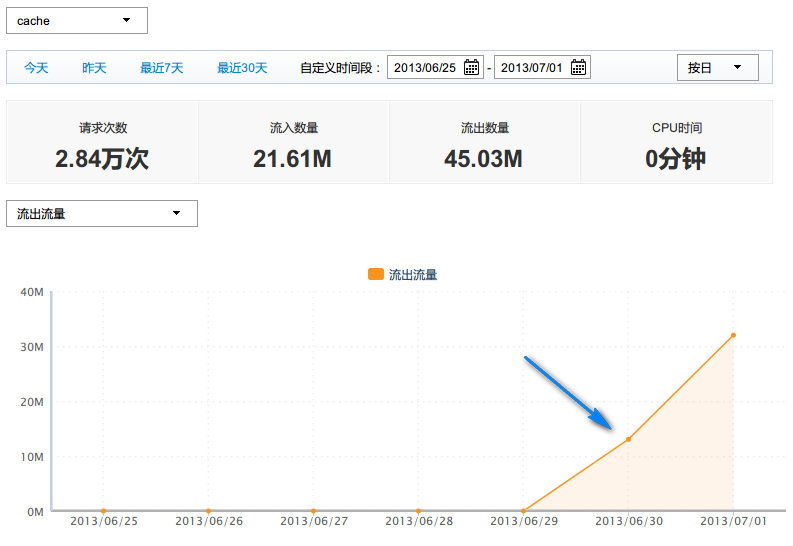Click the 2013/06/30 x-axis label
This screenshot has height=546, width=793.
pyautogui.click(x=629, y=521)
